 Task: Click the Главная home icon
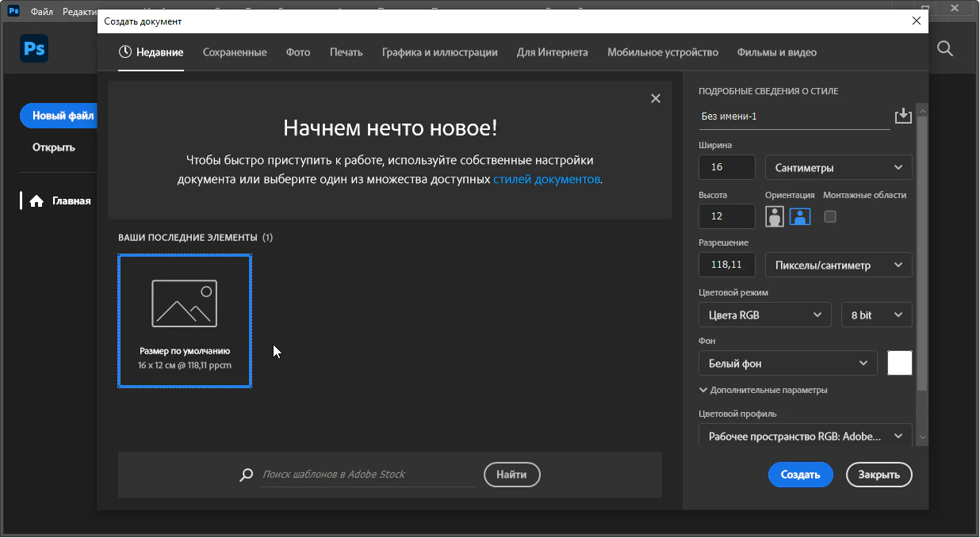coord(36,201)
